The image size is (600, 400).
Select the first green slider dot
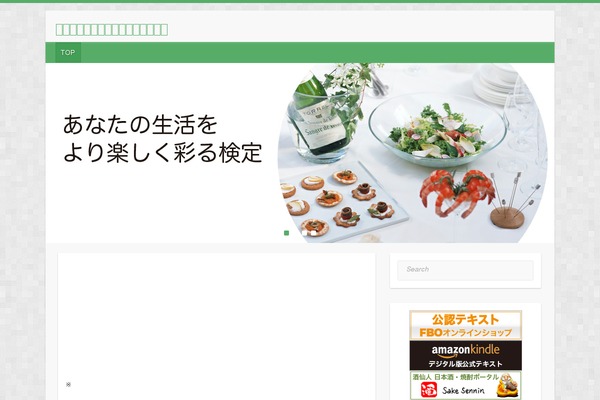click(286, 233)
